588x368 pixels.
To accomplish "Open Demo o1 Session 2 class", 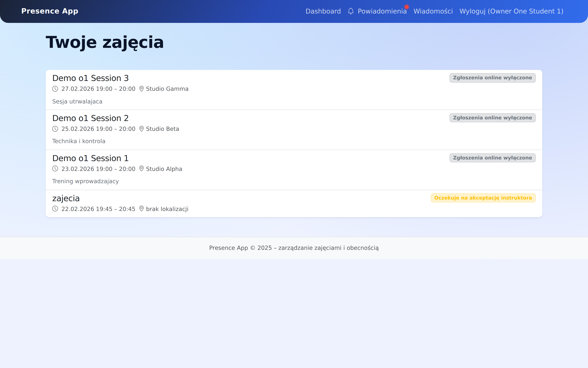I will click(x=90, y=118).
